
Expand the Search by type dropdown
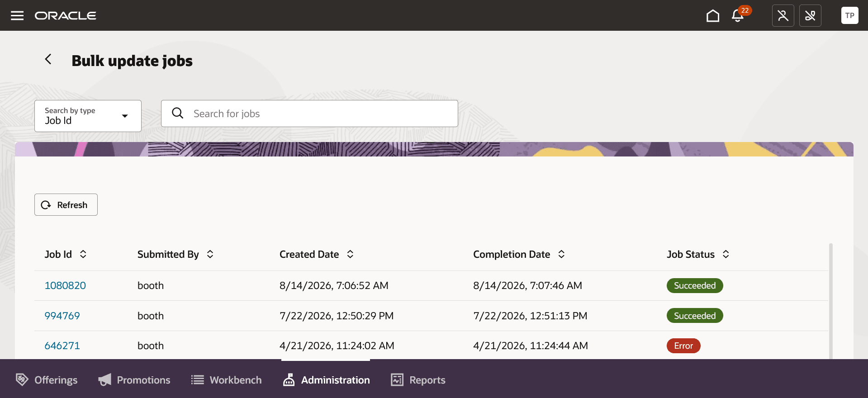(x=88, y=116)
